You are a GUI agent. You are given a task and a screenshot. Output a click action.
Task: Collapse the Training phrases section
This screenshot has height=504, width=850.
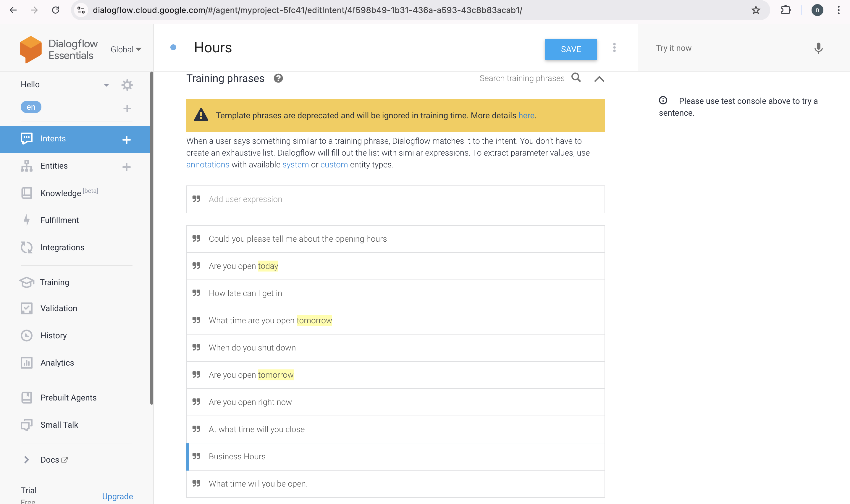tap(599, 79)
